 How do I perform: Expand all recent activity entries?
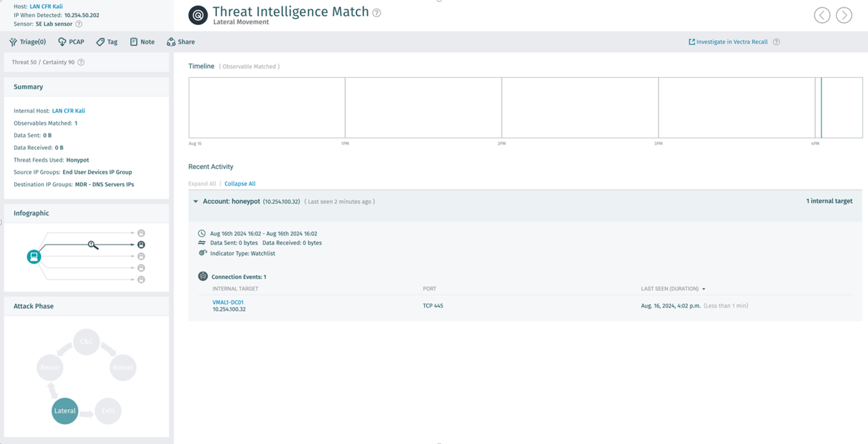pyautogui.click(x=202, y=183)
